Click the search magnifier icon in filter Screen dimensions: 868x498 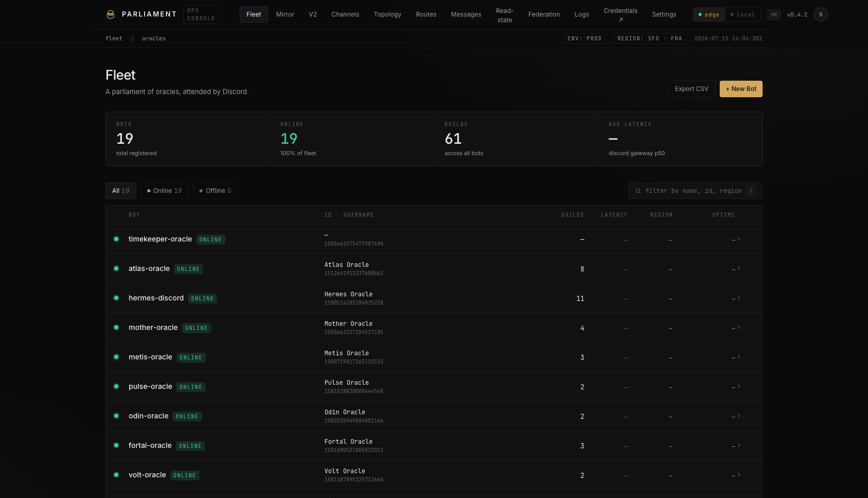coord(638,191)
